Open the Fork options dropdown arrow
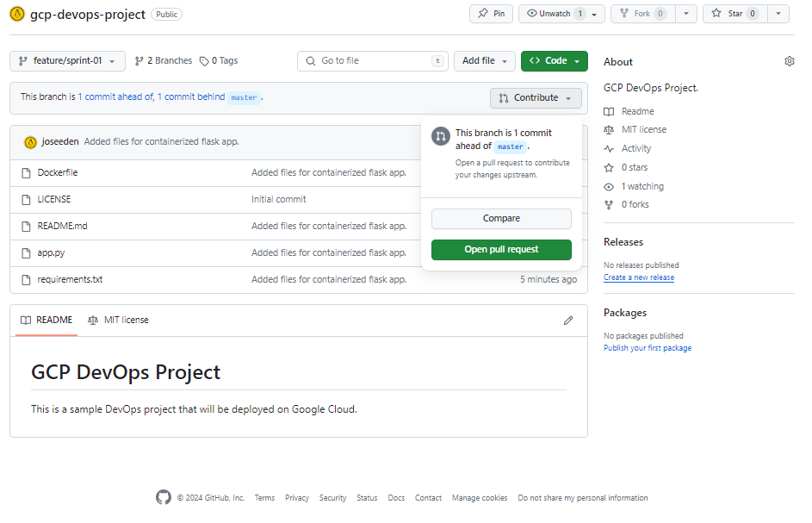Viewport: 812px width, 523px height. pyautogui.click(x=686, y=14)
